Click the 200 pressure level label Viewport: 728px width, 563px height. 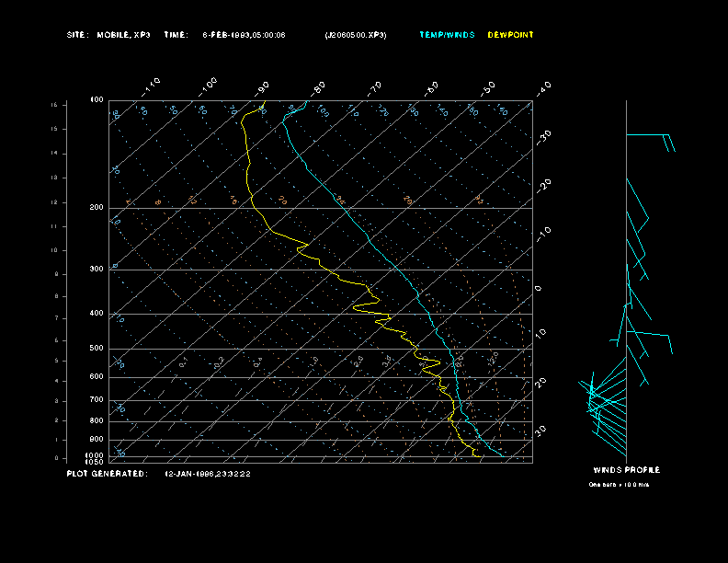pos(97,208)
